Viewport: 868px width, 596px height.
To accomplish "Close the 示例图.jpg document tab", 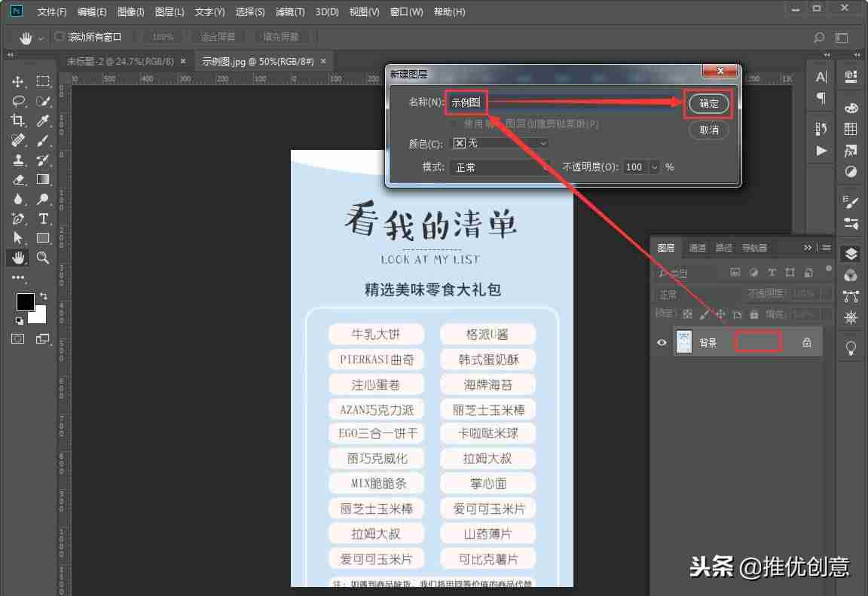I will [x=323, y=62].
